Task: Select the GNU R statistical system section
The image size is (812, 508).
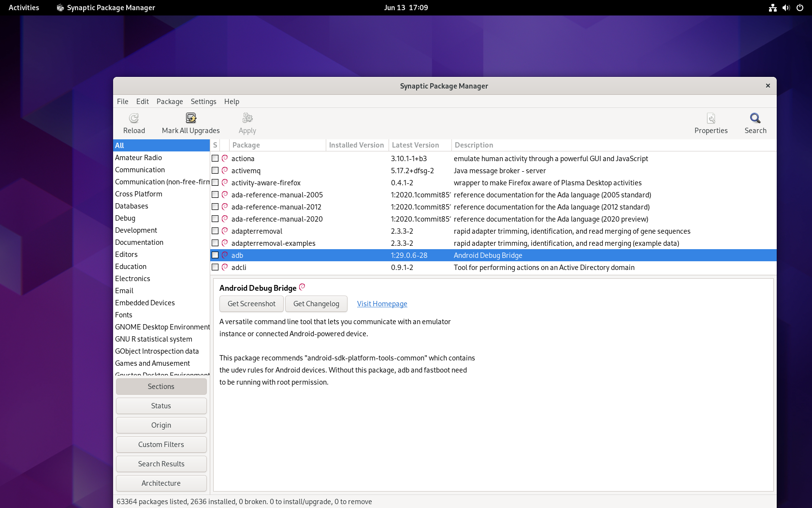Action: [x=161, y=339]
